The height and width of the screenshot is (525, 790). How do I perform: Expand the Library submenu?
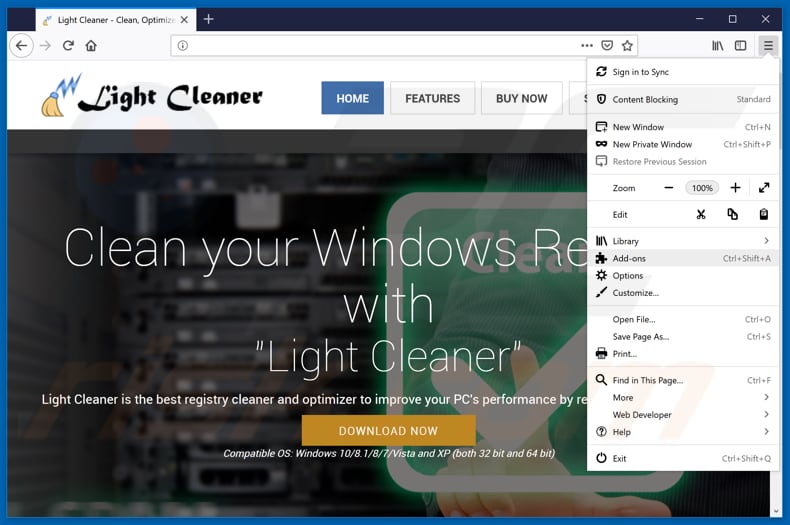[x=683, y=241]
